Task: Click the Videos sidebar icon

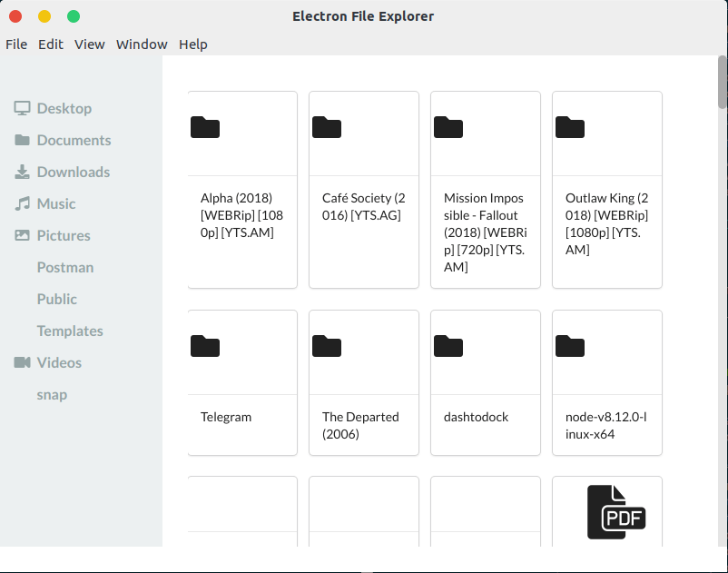Action: 20,361
